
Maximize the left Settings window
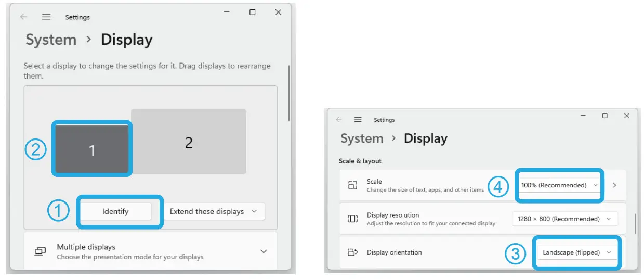pyautogui.click(x=252, y=12)
